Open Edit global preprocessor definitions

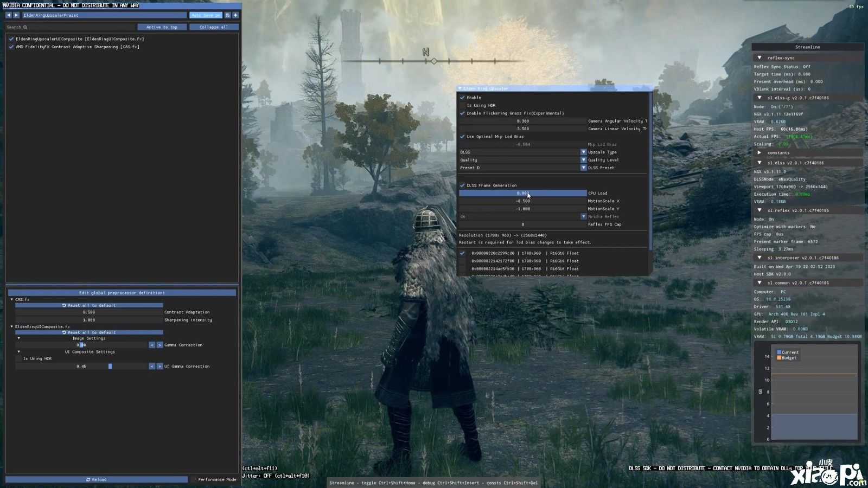(x=122, y=293)
